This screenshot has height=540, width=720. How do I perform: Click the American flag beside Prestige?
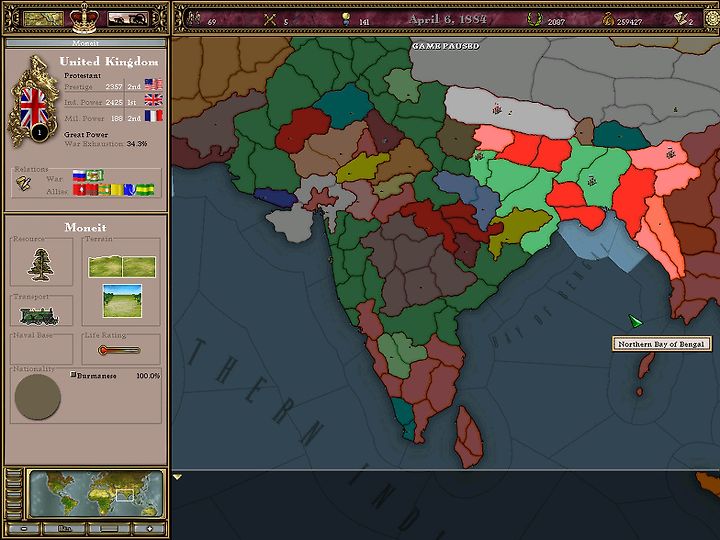click(153, 84)
